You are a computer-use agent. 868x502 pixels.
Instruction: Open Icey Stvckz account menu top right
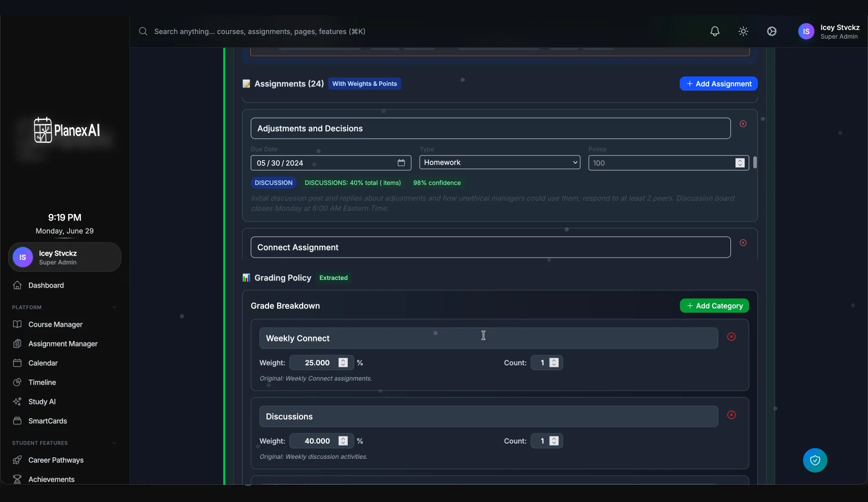coord(829,32)
